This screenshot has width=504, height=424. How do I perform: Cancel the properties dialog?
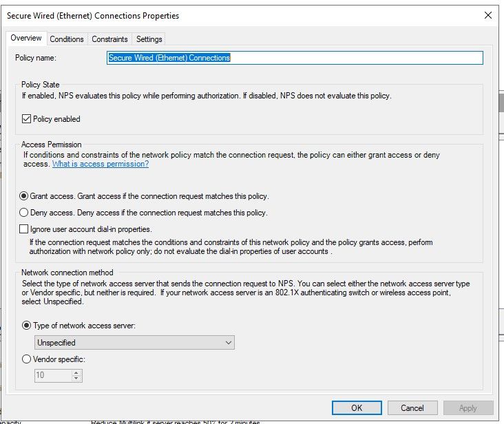[412, 408]
